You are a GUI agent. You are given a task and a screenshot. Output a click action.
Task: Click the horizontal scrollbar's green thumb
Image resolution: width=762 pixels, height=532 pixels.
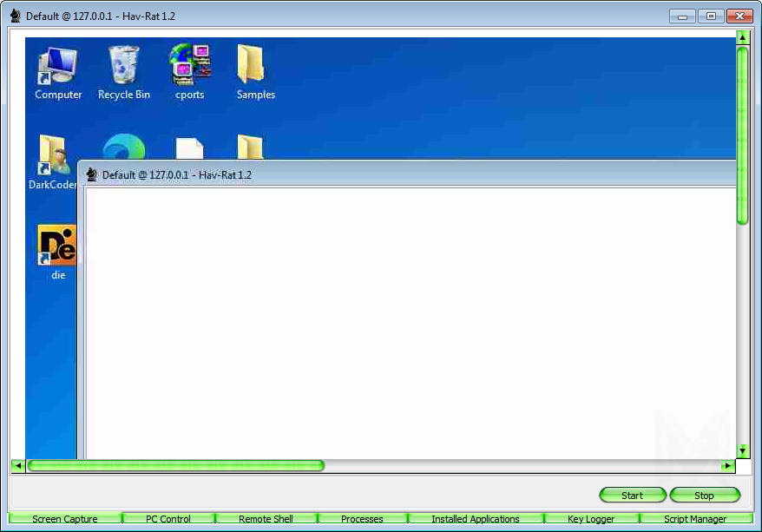coord(175,466)
